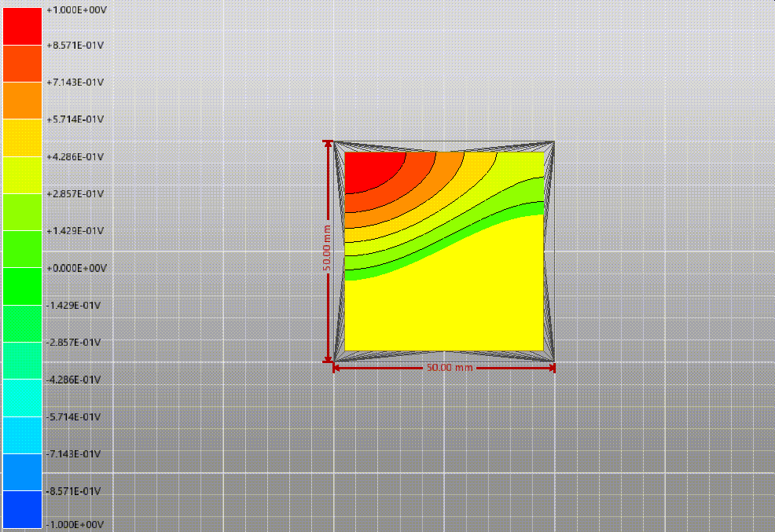Click the green swatch just above +0.000E+00V

click(x=22, y=249)
